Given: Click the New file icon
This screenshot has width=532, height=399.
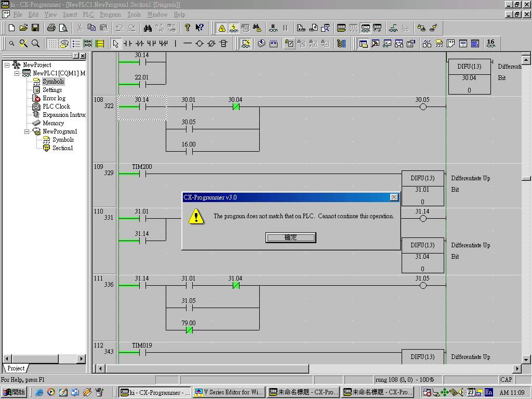Looking at the screenshot, I should [11, 28].
